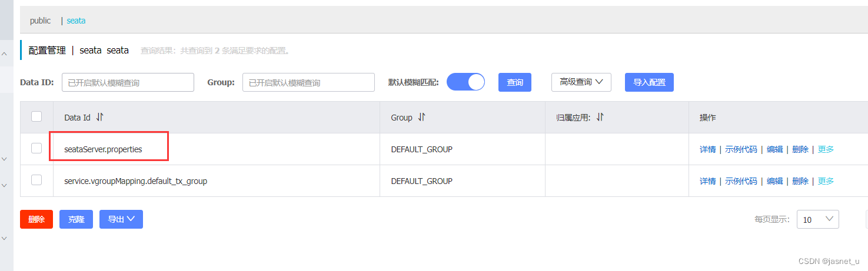
Task: Open 更多 link for service.vgroupMapping row
Action: pyautogui.click(x=826, y=181)
